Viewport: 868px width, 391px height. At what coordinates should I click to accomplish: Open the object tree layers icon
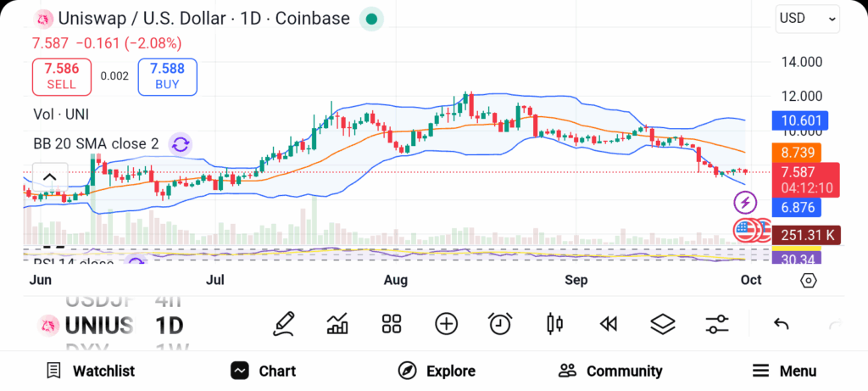pos(662,323)
